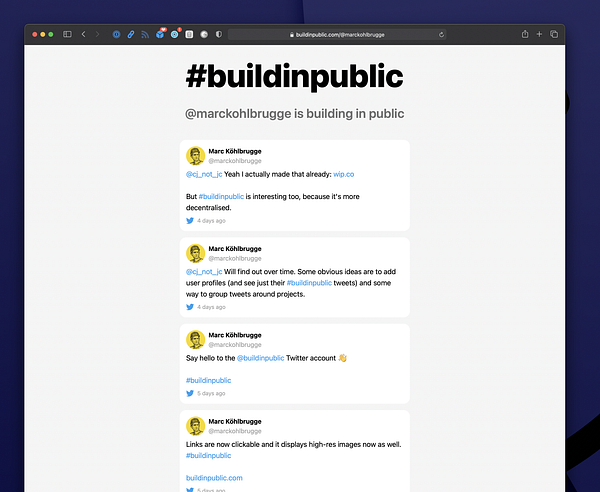Click #buildinpublic hashtag in the 'decentralised' tweet
Viewport: 600px width, 492px height.
coord(221,196)
